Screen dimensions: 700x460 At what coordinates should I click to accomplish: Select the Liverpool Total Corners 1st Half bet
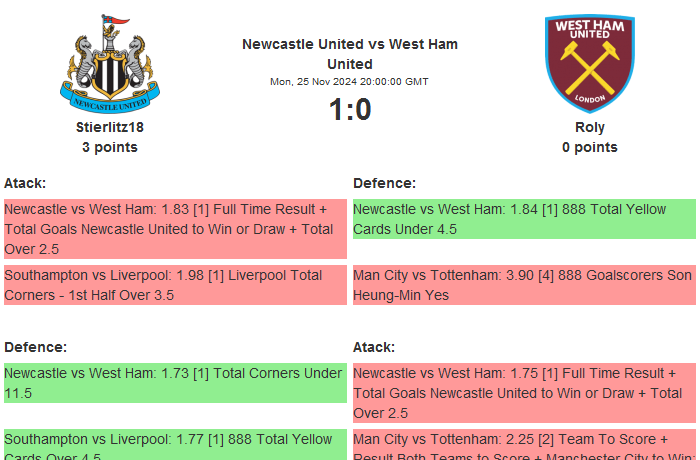[175, 285]
